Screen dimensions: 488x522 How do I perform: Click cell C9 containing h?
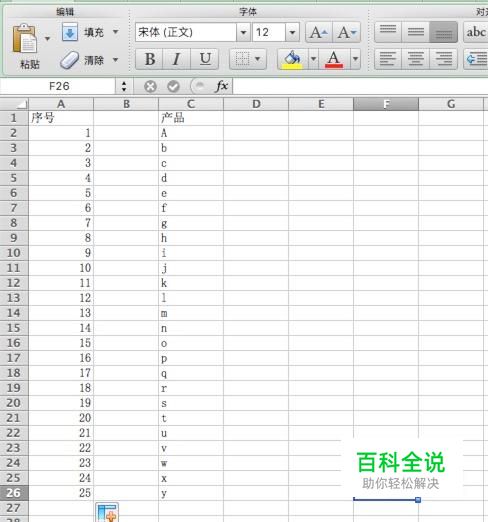coord(191,238)
